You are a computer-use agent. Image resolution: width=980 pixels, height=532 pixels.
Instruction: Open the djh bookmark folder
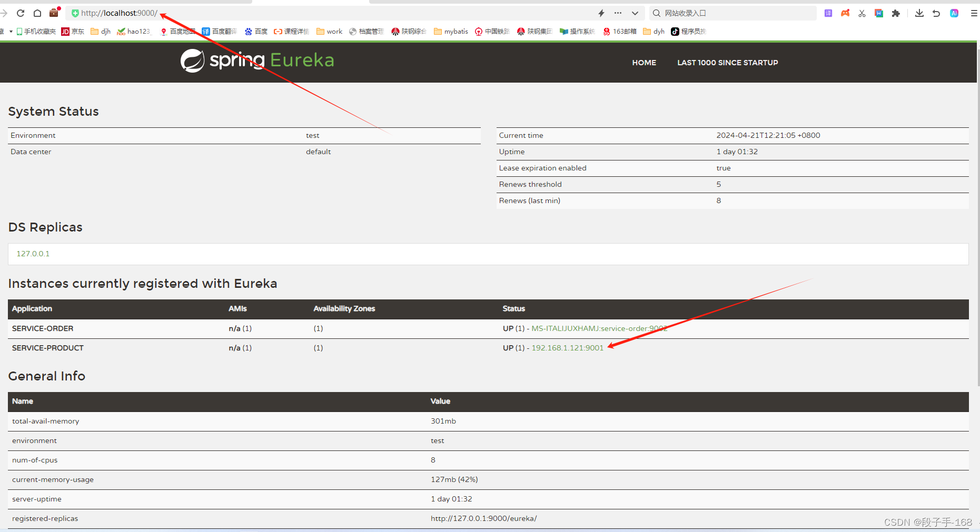[101, 32]
